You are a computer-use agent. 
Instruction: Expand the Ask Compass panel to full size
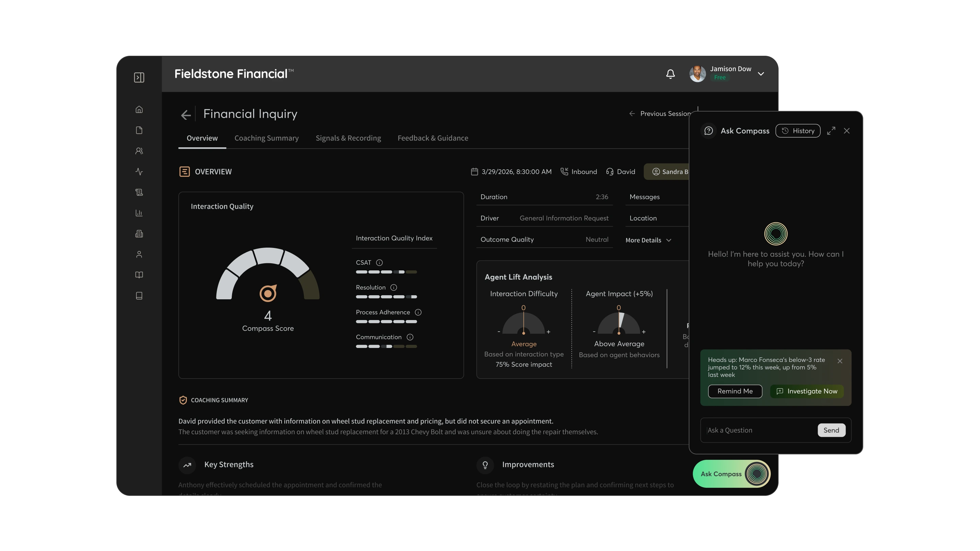point(831,131)
